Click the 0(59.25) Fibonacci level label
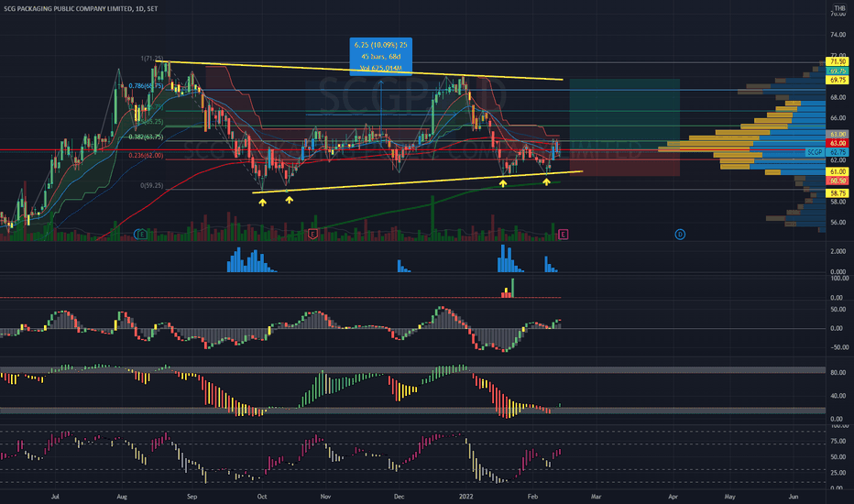 [152, 186]
